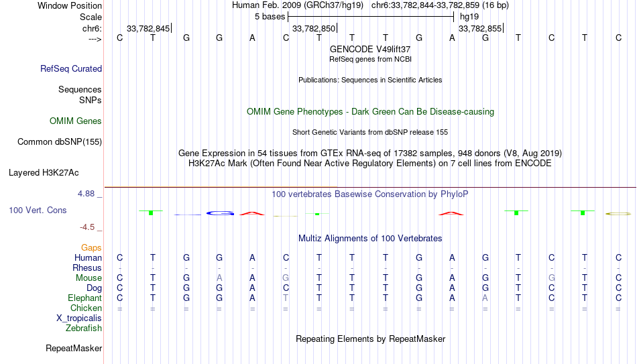Image resolution: width=637 pixels, height=364 pixels.
Task: Open the 100 Vert. Cons track label
Action: (x=38, y=210)
